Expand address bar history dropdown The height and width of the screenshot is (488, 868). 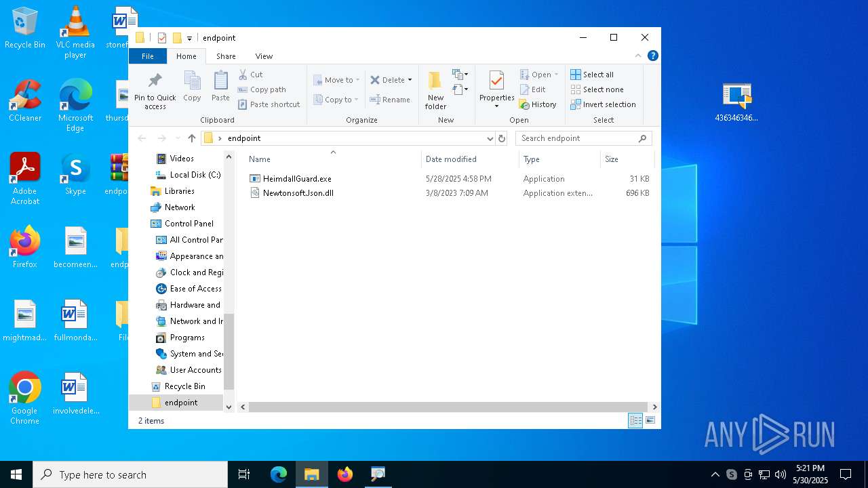[x=490, y=138]
